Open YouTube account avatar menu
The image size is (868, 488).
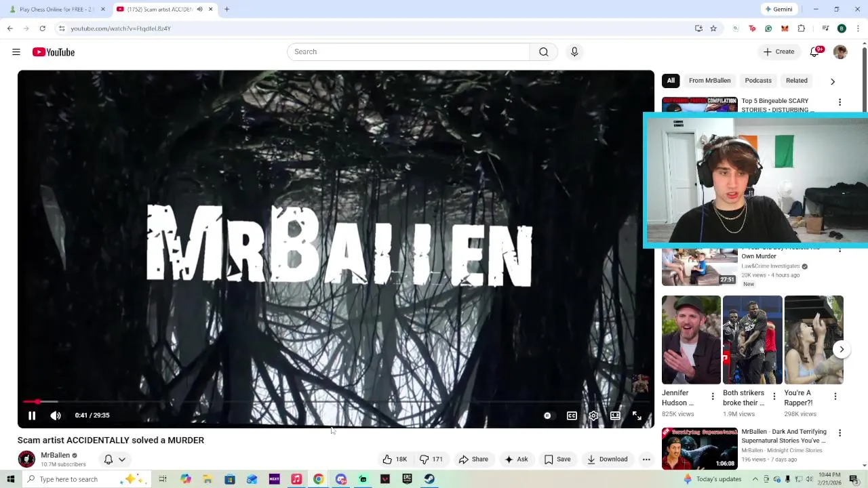840,52
